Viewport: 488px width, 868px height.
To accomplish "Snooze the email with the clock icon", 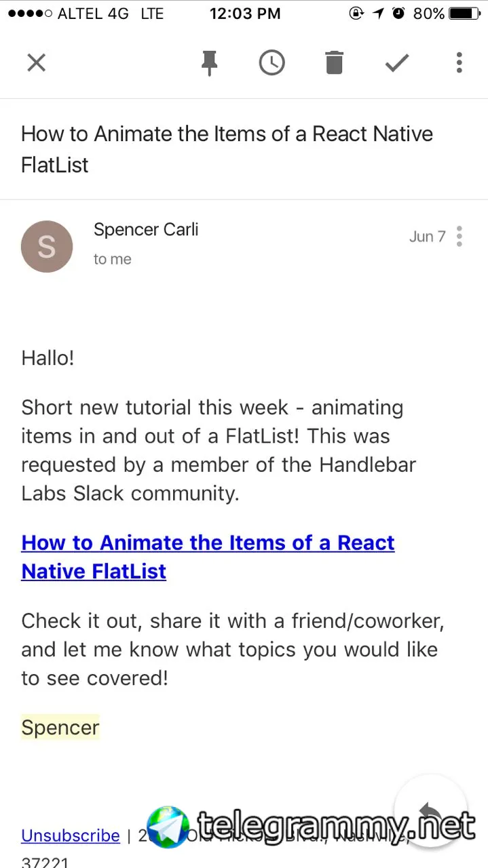I will point(271,63).
